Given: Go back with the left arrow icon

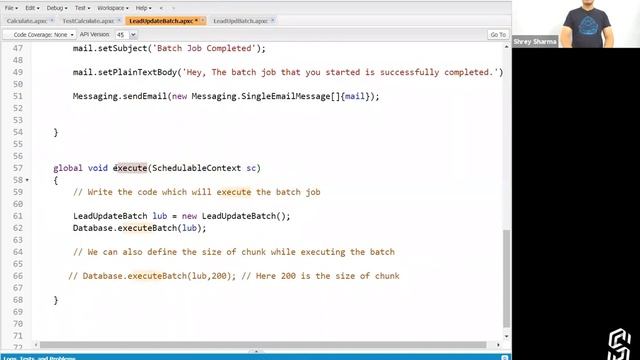Looking at the screenshot, I should click(x=161, y=8).
